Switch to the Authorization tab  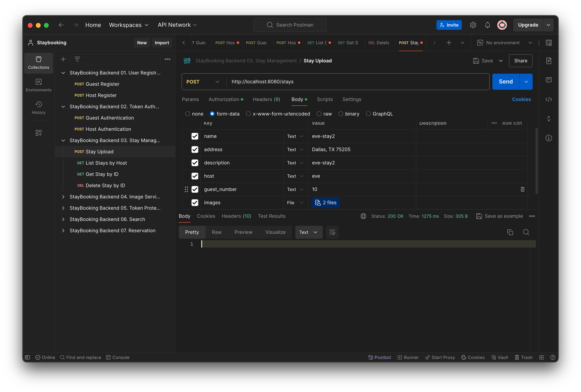224,99
